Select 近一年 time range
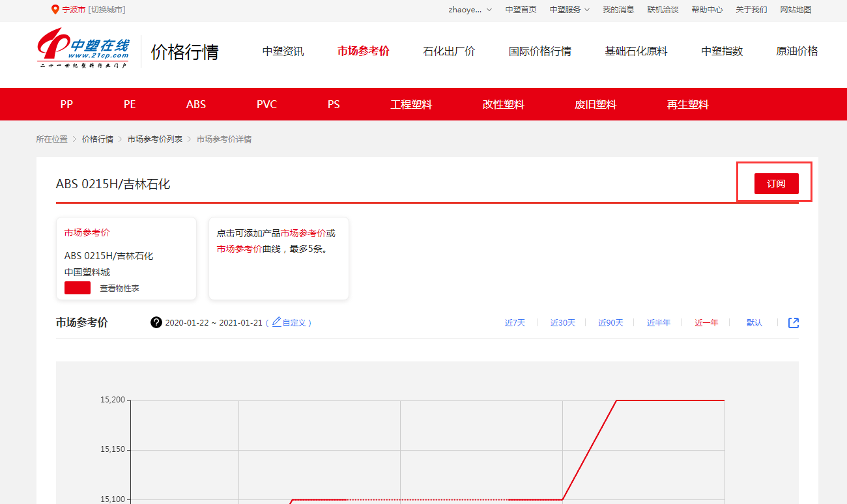Viewport: 847px width, 504px height. pos(706,322)
